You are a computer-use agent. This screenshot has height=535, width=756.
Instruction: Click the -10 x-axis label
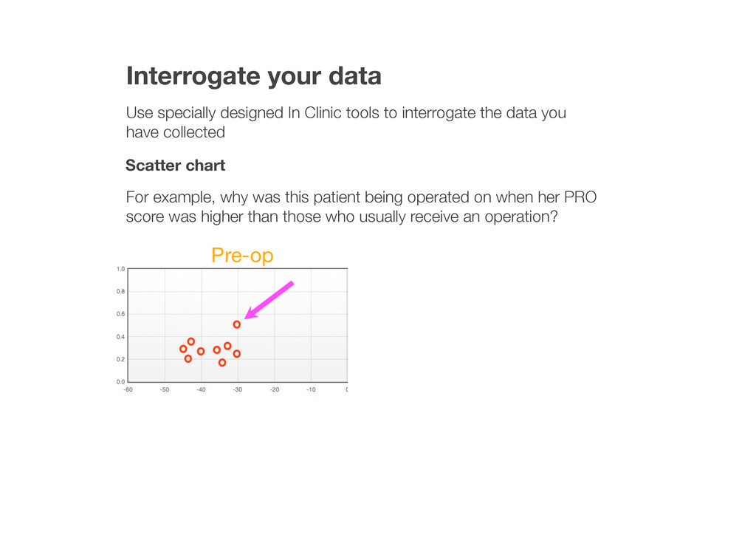[311, 390]
